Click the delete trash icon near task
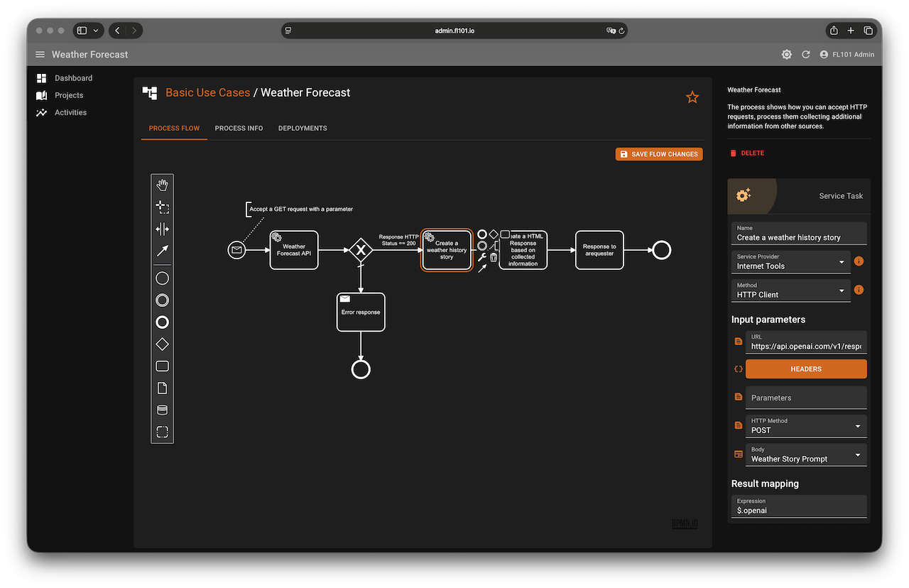Viewport: 909px width, 588px height. click(494, 258)
